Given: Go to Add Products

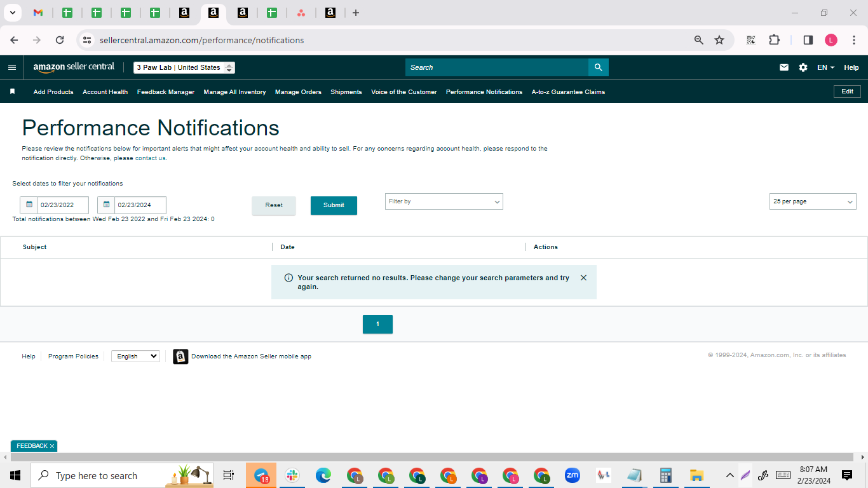Looking at the screenshot, I should (53, 91).
